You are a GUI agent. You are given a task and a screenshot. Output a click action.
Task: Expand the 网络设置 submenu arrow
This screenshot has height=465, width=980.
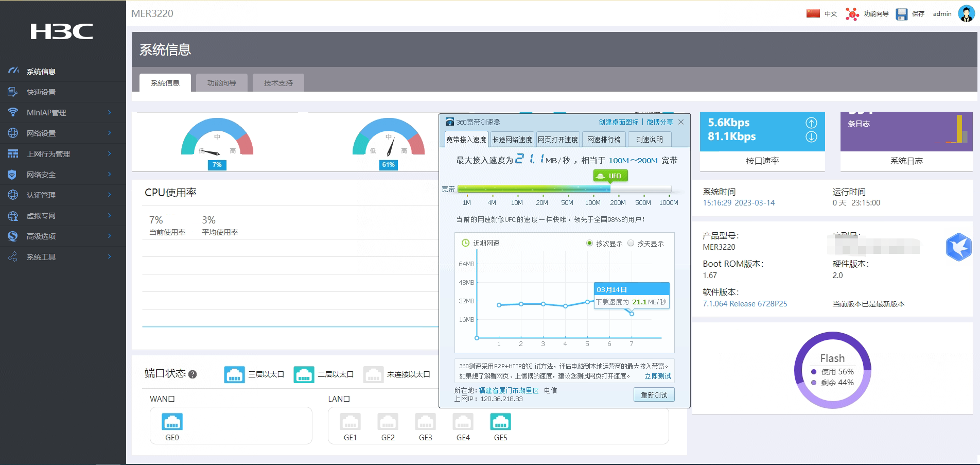[x=110, y=133]
